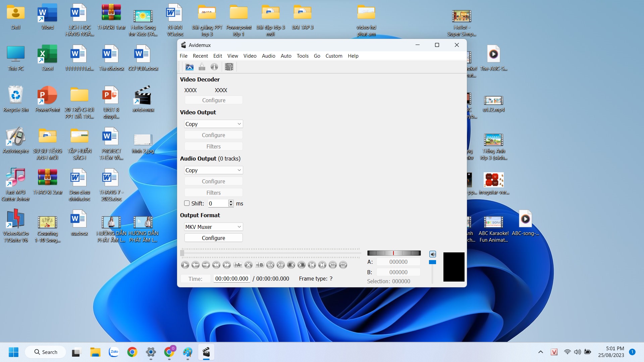Click Configure under Audio Output
This screenshot has width=644, height=362.
[213, 181]
